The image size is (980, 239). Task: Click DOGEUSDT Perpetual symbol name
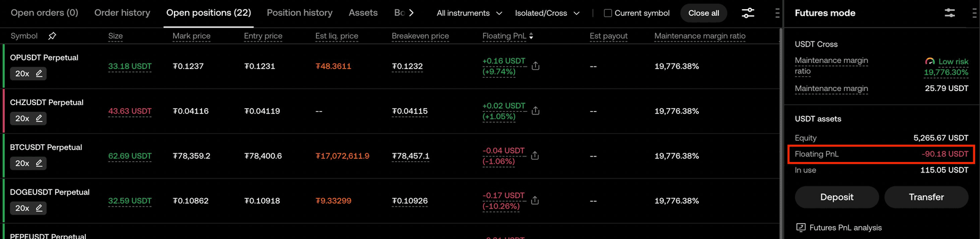(50, 192)
